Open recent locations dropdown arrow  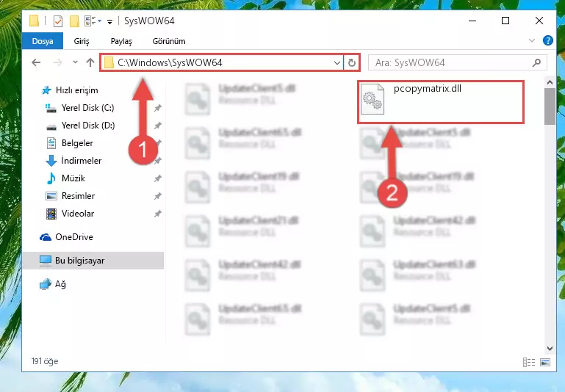coord(75,62)
